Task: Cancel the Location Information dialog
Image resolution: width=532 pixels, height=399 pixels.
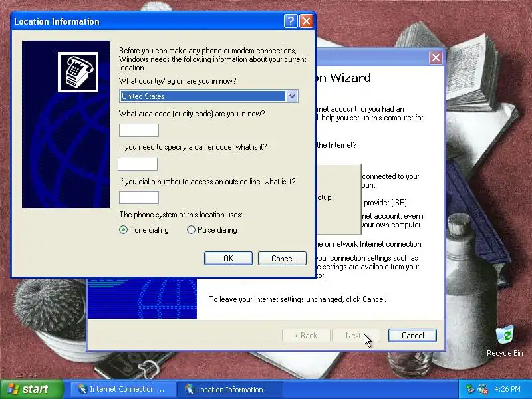Action: 282,259
